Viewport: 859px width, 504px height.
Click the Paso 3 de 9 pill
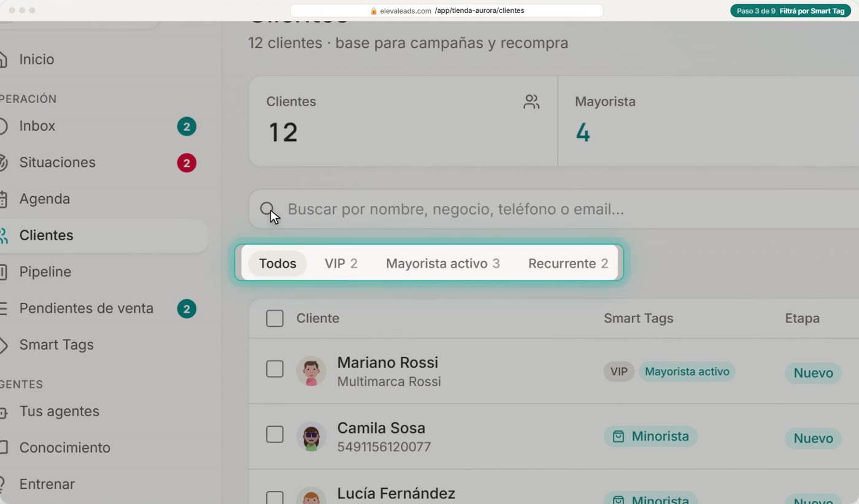coord(790,11)
